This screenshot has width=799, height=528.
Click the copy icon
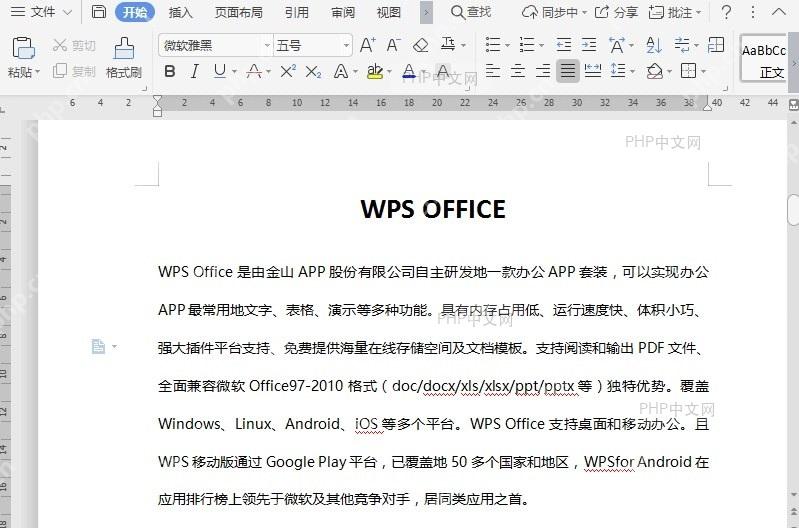[60, 70]
